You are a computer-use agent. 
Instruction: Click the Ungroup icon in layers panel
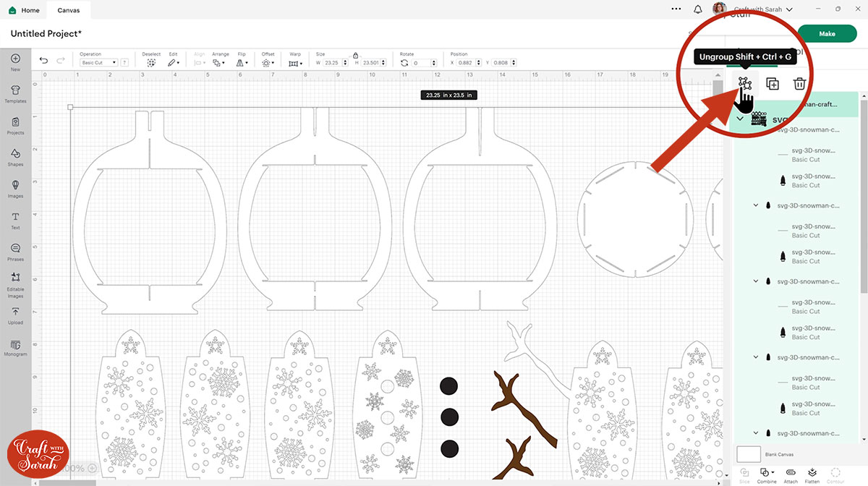pyautogui.click(x=744, y=84)
